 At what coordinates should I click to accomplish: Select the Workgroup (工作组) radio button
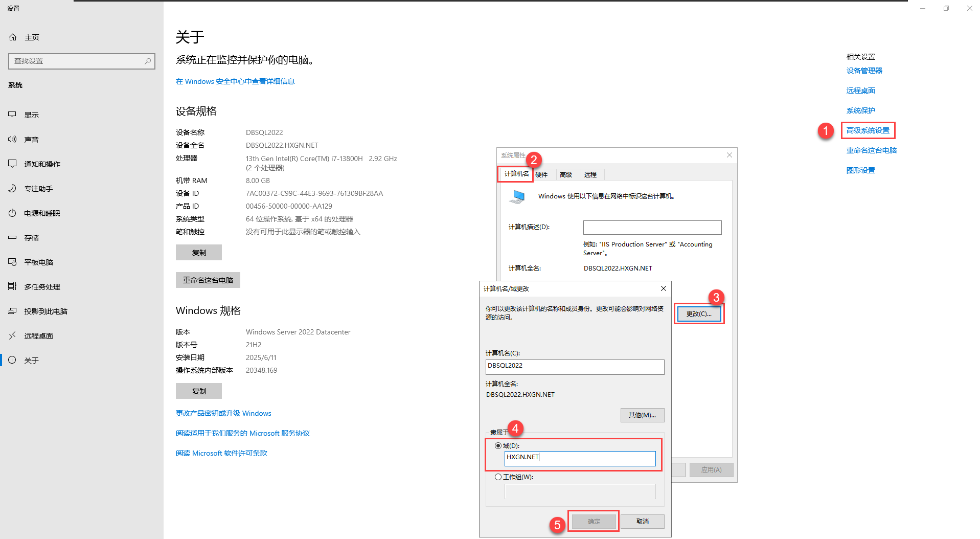[498, 477]
